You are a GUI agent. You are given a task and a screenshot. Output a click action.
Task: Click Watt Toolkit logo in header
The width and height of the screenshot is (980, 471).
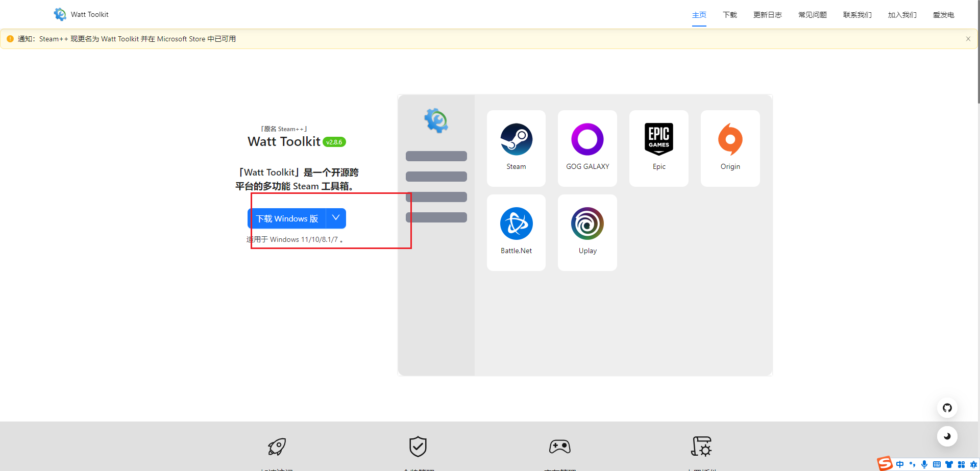point(60,14)
